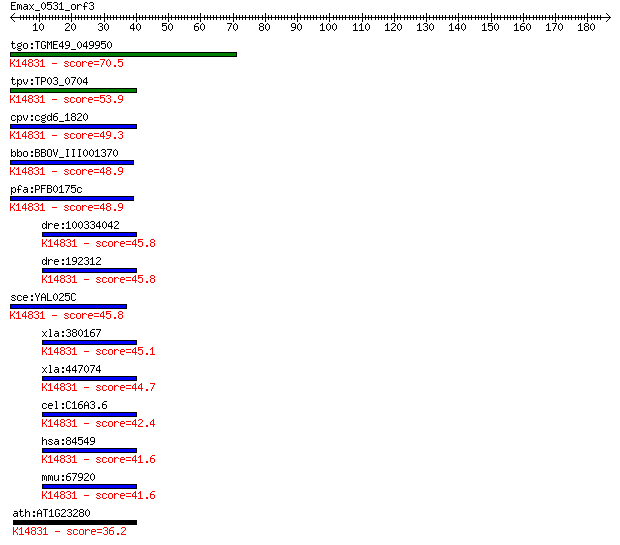Open the sce:YAL025C gene entry
The width and height of the screenshot is (620, 545).
[43, 297]
